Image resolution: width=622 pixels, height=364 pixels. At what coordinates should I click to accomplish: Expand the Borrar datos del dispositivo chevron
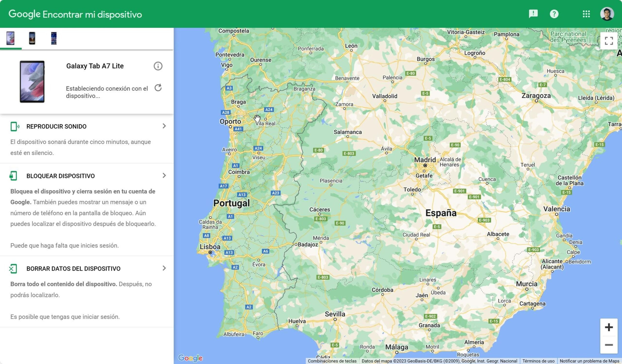click(x=164, y=268)
